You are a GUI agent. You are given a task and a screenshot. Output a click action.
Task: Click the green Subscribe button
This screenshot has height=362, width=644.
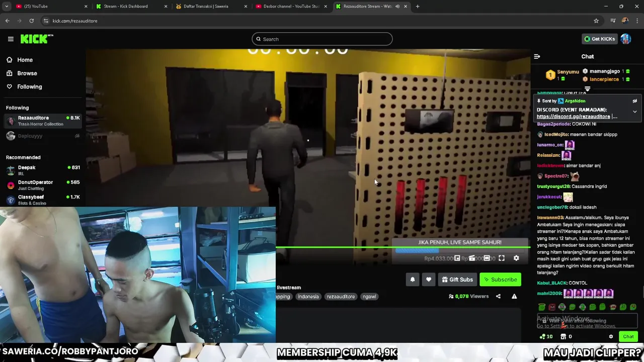tap(500, 280)
